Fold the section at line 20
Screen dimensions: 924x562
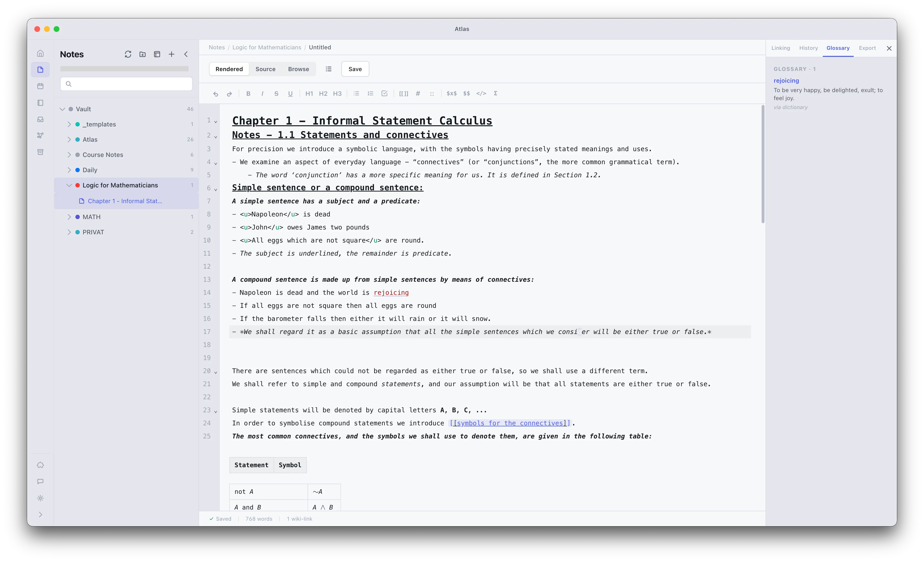click(x=216, y=372)
